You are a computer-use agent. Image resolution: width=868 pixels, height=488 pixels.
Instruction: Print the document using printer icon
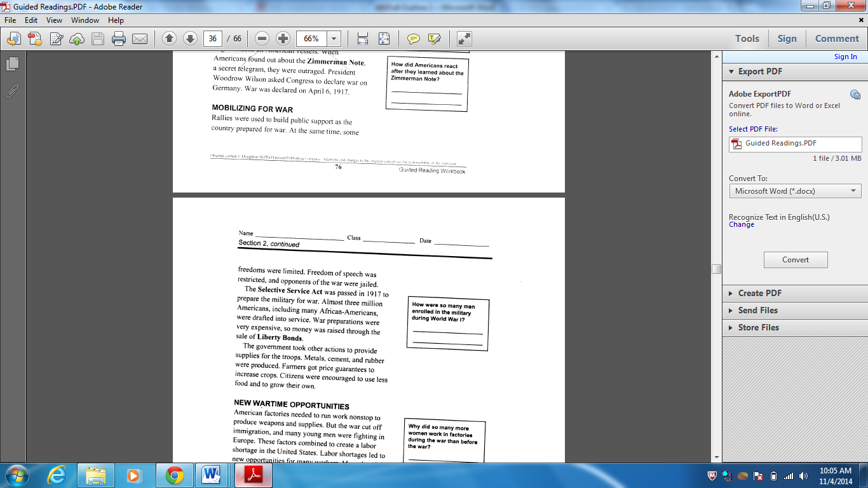[x=118, y=39]
